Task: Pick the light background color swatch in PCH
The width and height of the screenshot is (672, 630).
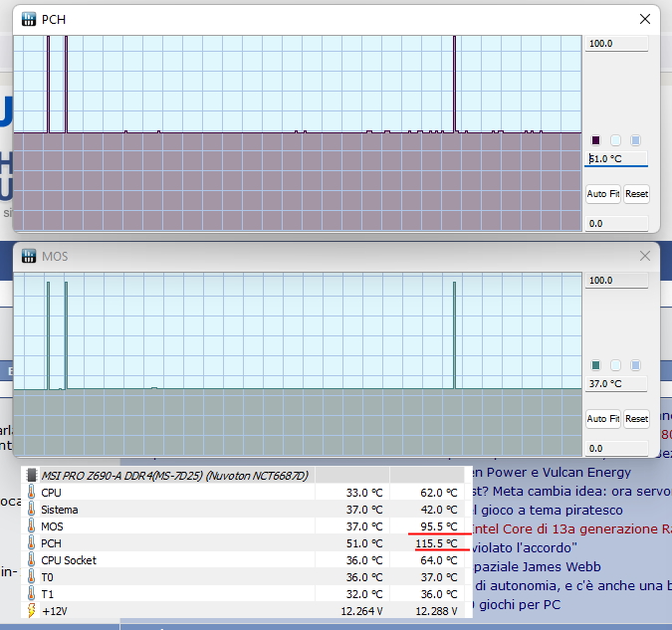Action: point(615,140)
